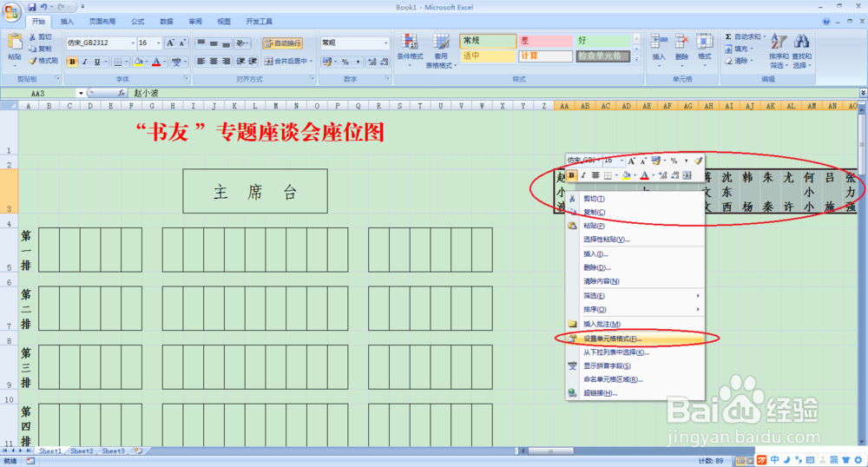
Task: Toggle Wrap Text (自动换行) button
Action: point(282,43)
